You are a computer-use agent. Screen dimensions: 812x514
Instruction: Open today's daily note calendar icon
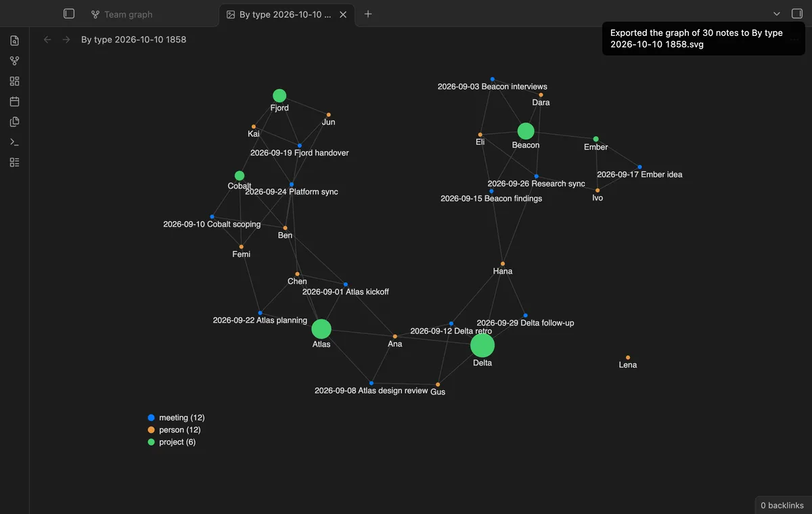pos(15,101)
